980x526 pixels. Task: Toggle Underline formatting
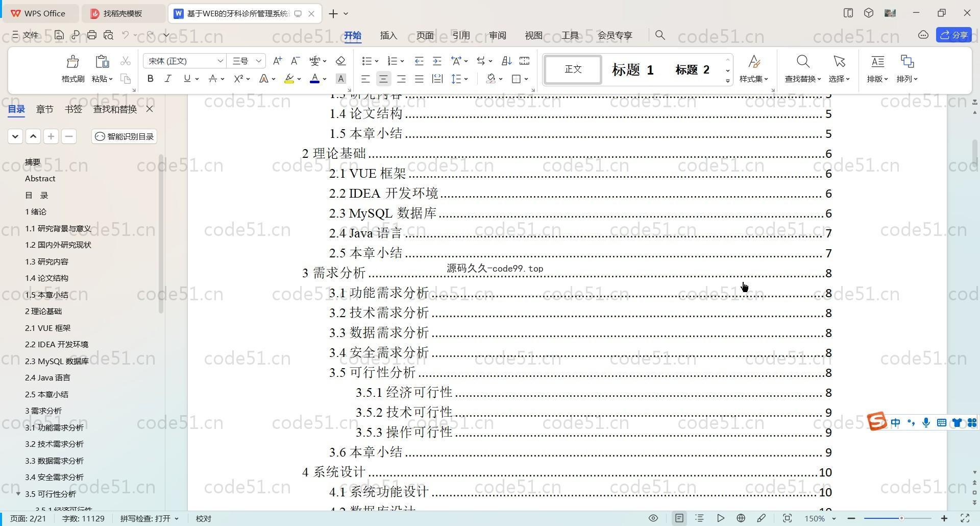point(187,79)
